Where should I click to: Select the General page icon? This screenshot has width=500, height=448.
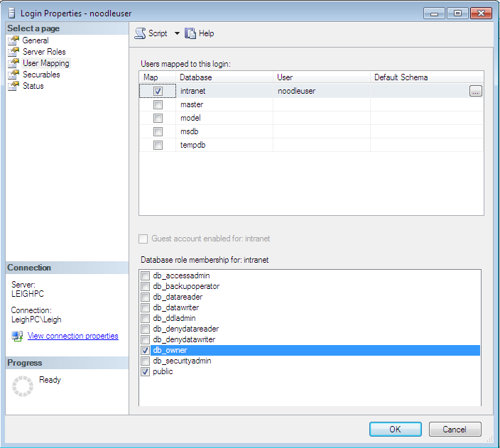[x=13, y=40]
